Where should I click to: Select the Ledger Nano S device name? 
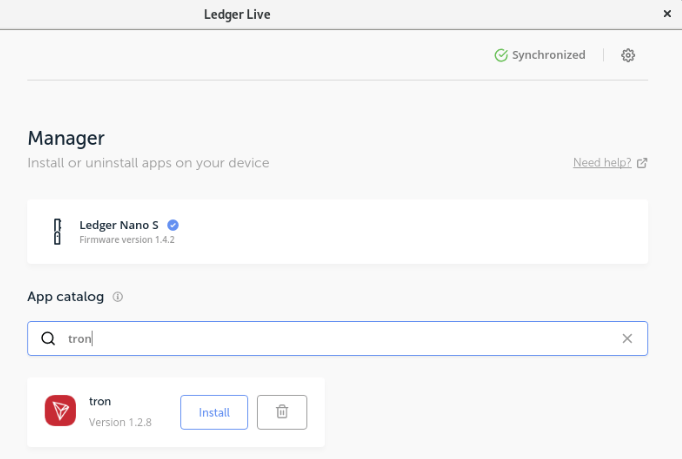[x=119, y=225]
